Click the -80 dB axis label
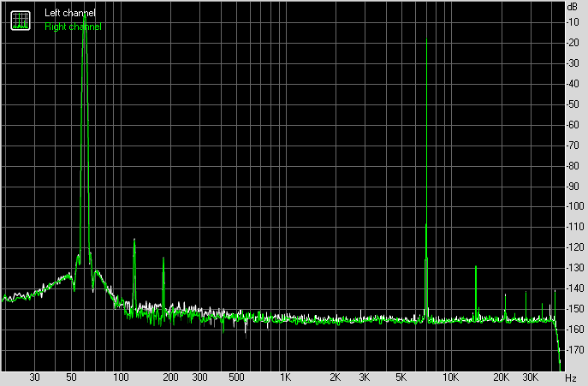This screenshot has width=588, height=386. [x=573, y=165]
